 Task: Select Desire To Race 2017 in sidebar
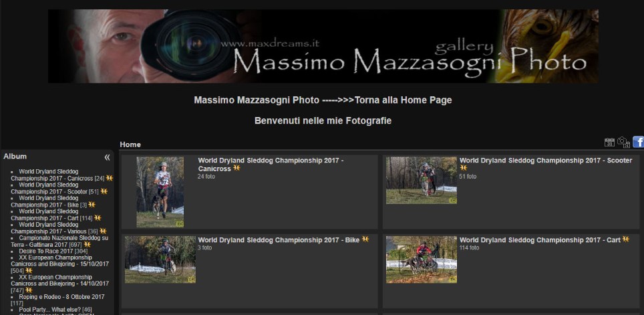(46, 251)
